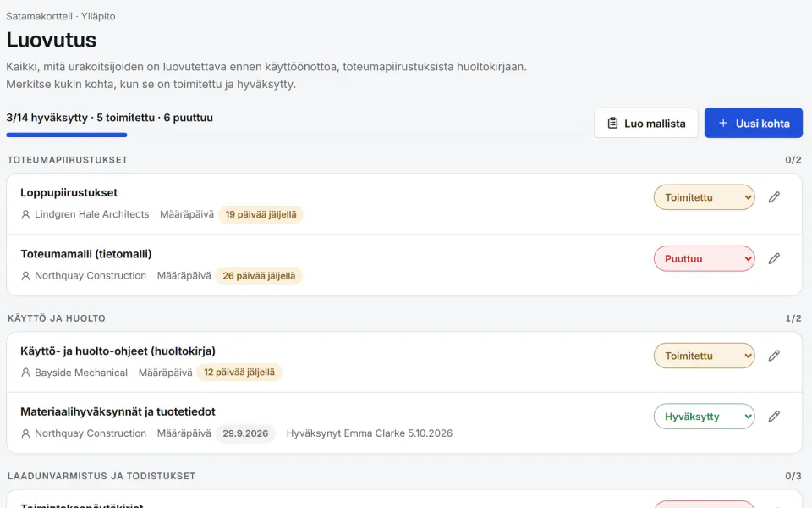Image resolution: width=812 pixels, height=508 pixels.
Task: Click Northquay Construction under Toteumamalli (tietomalli)
Action: [91, 276]
